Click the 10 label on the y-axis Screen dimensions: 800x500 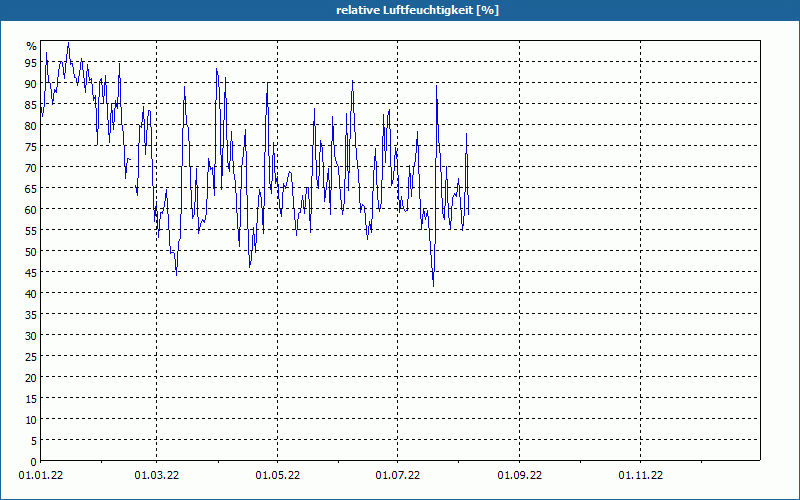click(30, 419)
